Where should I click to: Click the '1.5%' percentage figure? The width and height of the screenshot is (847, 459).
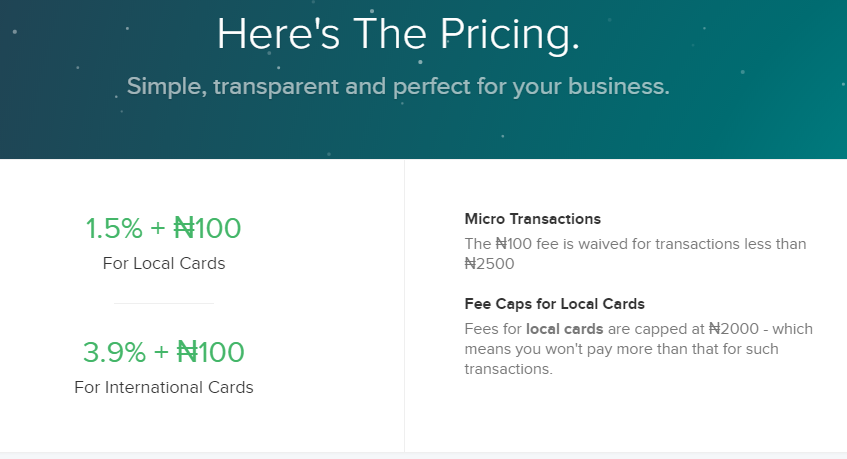coord(114,228)
